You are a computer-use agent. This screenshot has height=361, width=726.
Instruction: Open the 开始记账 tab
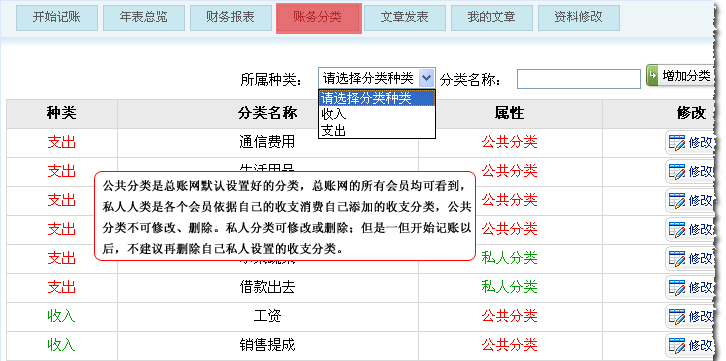[x=57, y=18]
